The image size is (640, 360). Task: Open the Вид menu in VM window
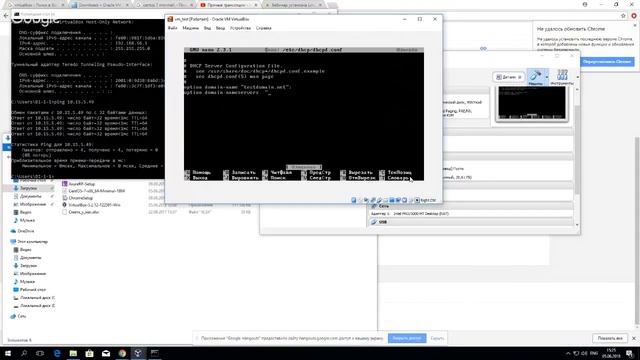tap(207, 28)
